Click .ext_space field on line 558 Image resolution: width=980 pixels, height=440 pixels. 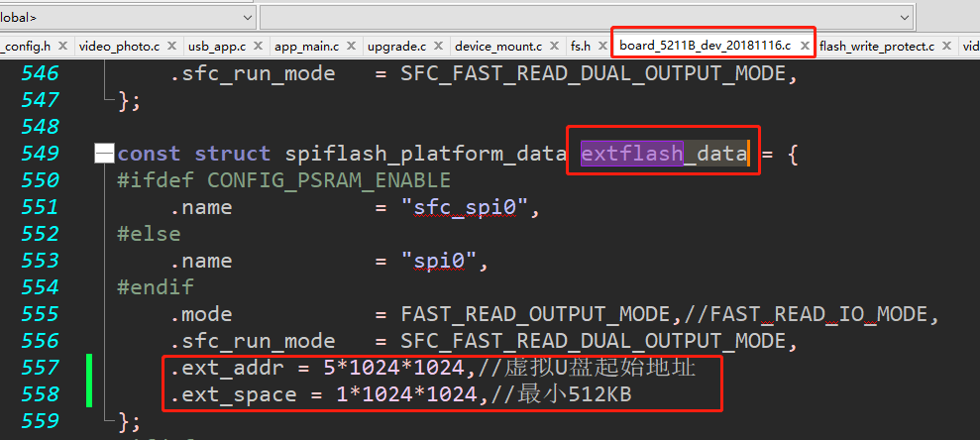pos(234,394)
